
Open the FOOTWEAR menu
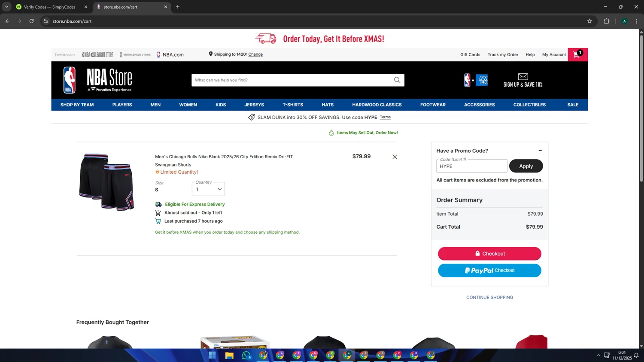click(433, 105)
